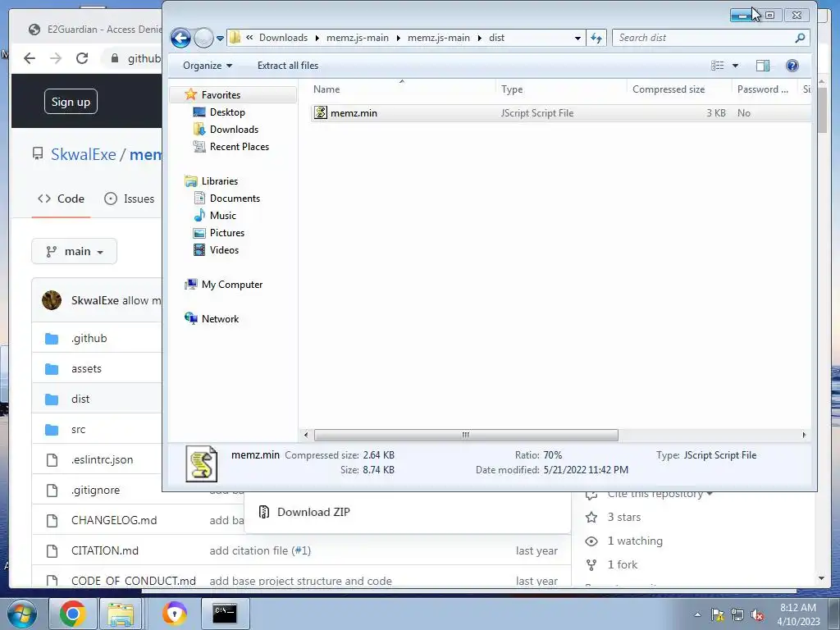Sort by Compressed size column header

click(678, 89)
